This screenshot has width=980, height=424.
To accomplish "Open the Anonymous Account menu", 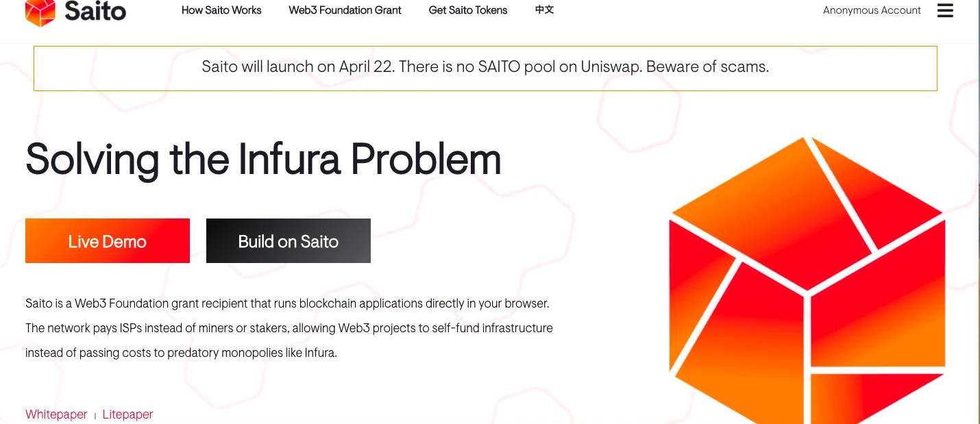I will 872,10.
